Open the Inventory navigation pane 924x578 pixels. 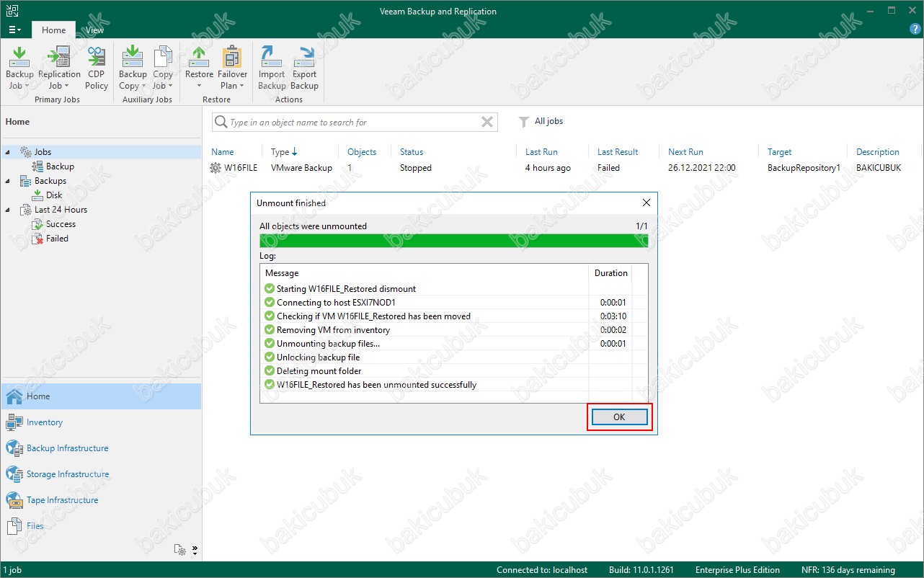pos(101,422)
